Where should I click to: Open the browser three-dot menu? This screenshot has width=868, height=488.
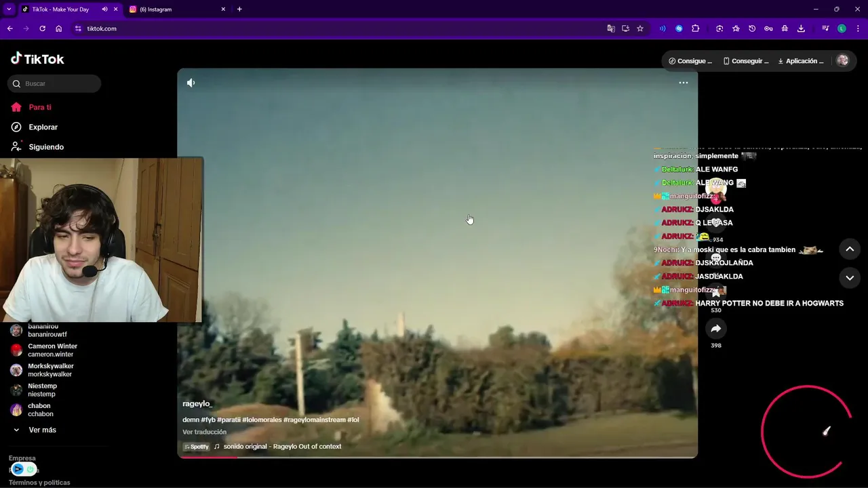[859, 28]
